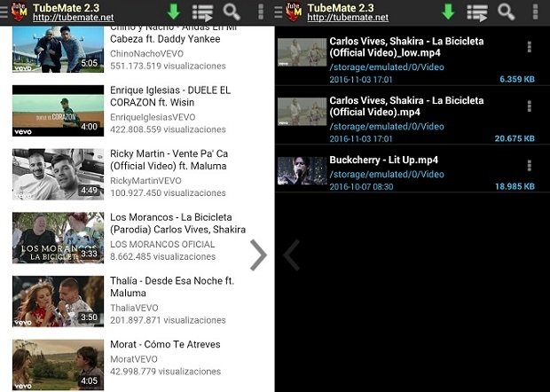This screenshot has height=392, width=550.
Task: Select file name 'La Bicicleta (Official Video)_low.mp4'
Action: click(406, 47)
